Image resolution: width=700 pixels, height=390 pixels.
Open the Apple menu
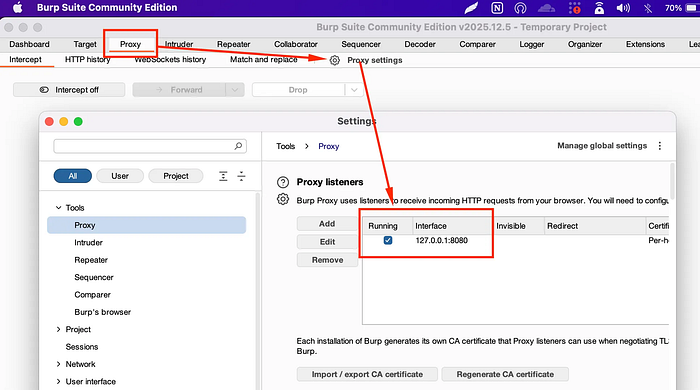[17, 8]
